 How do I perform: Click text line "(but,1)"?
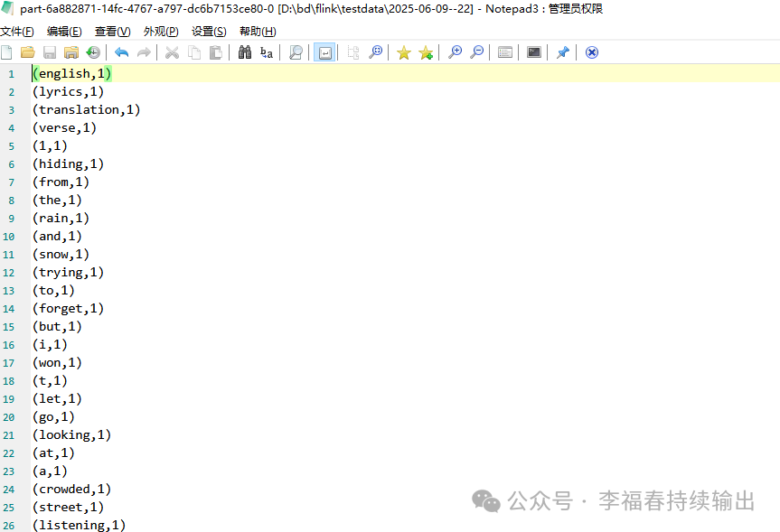[57, 327]
